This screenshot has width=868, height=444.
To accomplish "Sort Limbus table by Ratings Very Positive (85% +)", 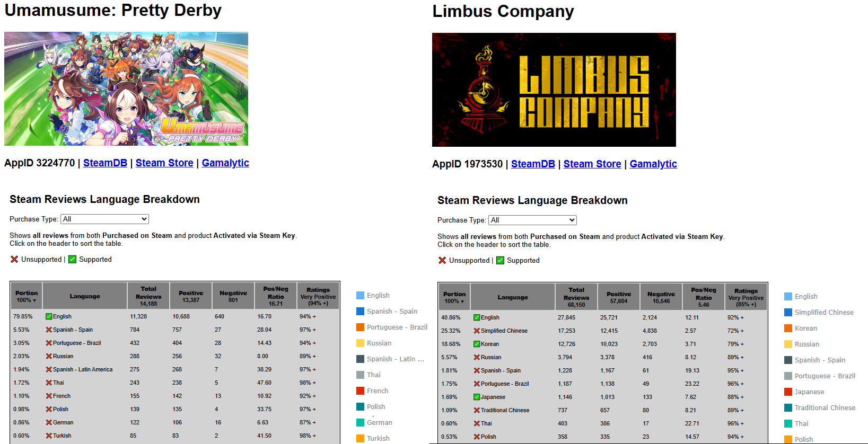I will [x=746, y=297].
